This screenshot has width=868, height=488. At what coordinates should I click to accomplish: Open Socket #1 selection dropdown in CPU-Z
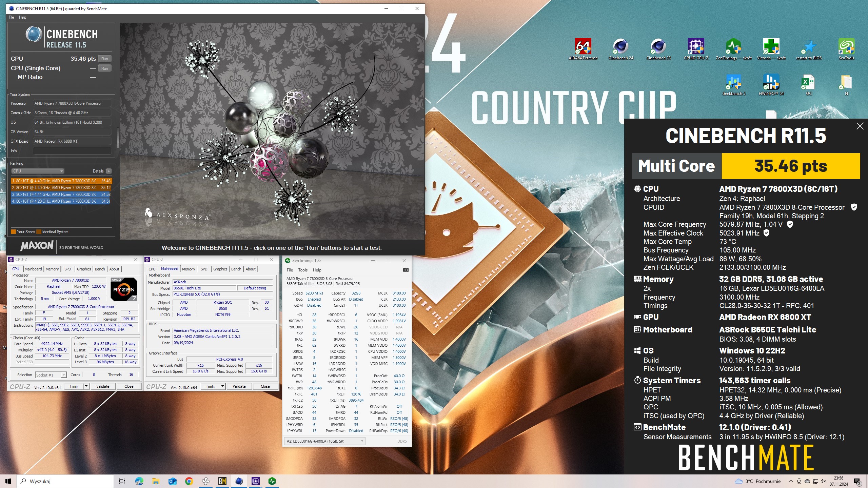51,375
